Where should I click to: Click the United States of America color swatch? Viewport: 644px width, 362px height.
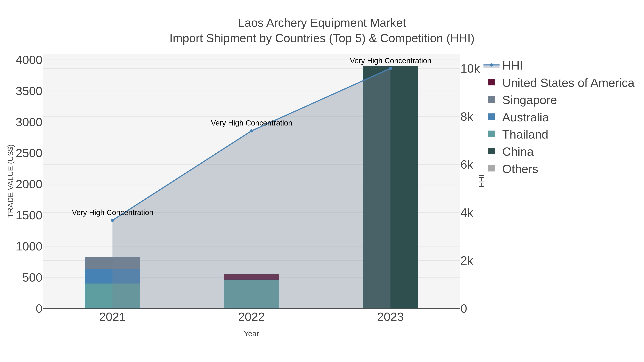(492, 82)
